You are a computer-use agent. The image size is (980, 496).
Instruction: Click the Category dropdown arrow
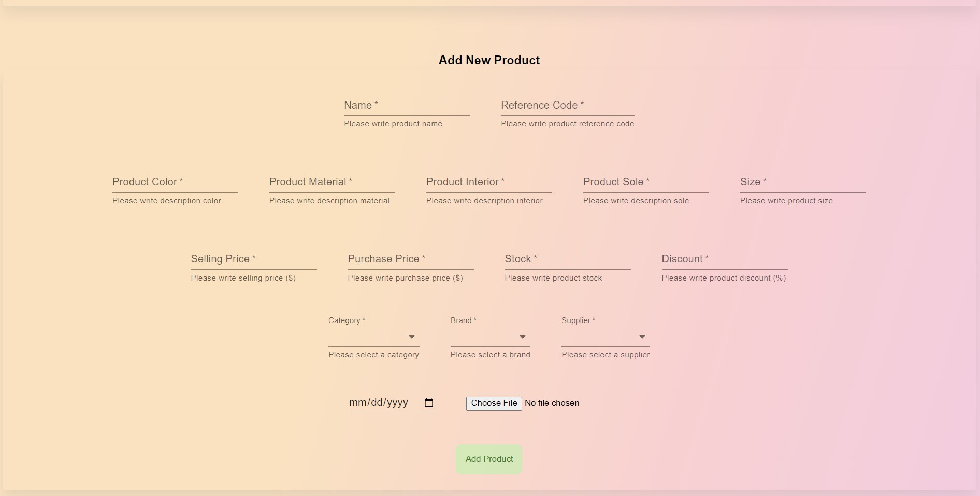412,337
